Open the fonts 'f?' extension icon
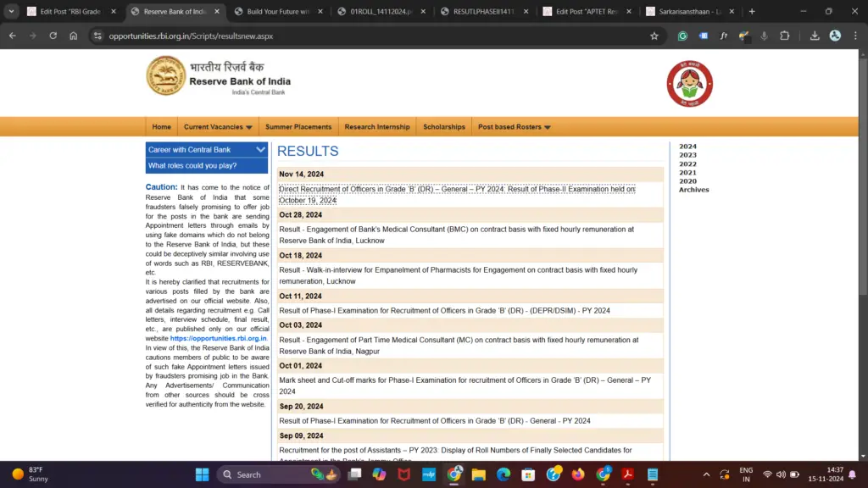868x488 pixels. [x=724, y=36]
